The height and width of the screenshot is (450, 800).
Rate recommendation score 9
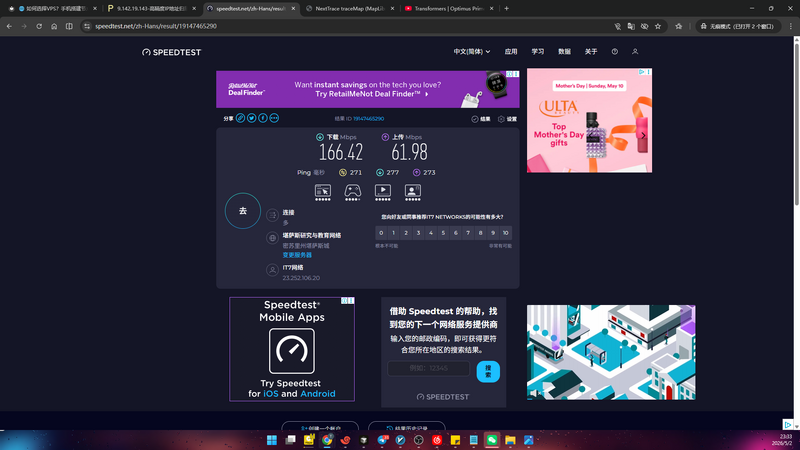click(x=493, y=233)
